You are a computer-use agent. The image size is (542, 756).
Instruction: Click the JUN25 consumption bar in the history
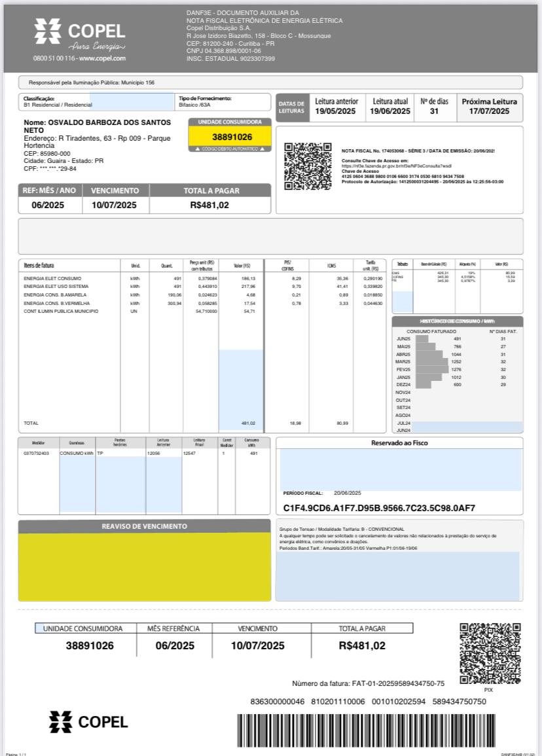[422, 339]
